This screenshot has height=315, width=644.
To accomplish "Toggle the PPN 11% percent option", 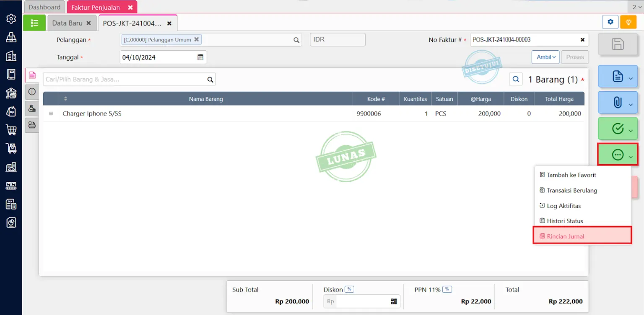I will tap(447, 289).
